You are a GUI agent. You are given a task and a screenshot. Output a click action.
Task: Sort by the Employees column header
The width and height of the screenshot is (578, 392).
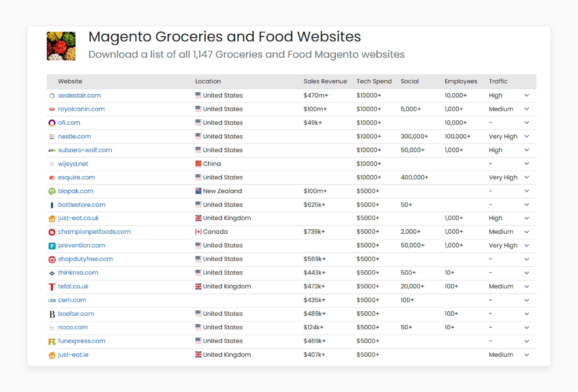461,81
